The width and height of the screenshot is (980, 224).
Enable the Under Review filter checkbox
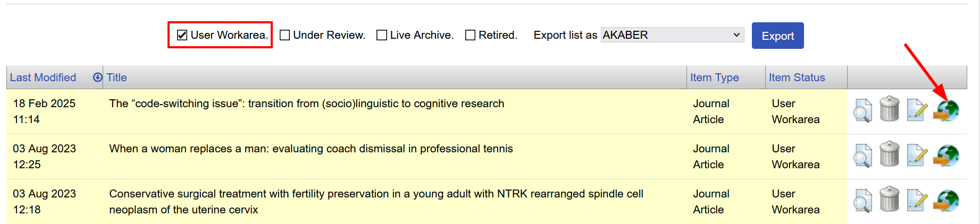click(285, 35)
